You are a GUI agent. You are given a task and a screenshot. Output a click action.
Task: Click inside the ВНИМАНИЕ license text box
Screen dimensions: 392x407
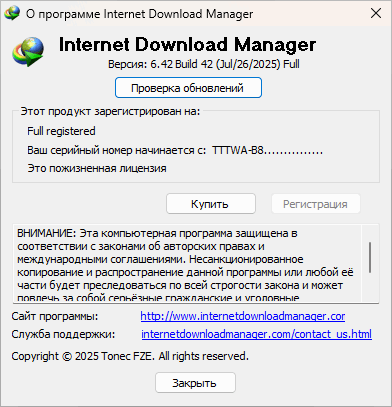pyautogui.click(x=187, y=263)
